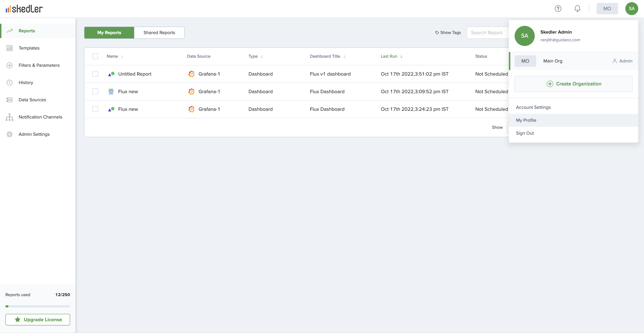Click the Notification Channels tree icon
Viewport: 644px width, 334px height.
tap(10, 117)
